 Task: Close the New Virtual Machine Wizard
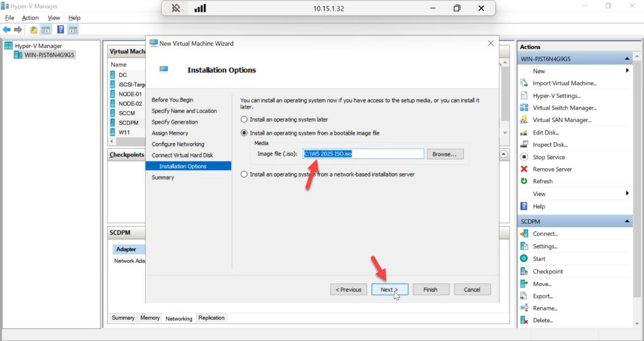point(491,43)
